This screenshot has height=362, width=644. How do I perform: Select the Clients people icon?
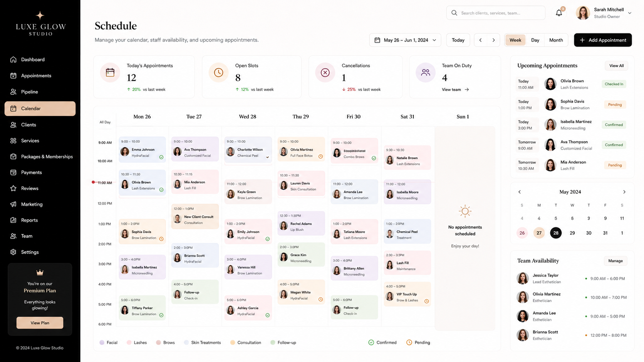point(13,125)
